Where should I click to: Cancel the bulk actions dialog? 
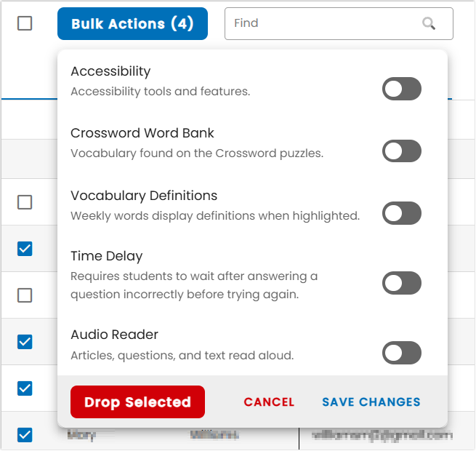coord(269,402)
